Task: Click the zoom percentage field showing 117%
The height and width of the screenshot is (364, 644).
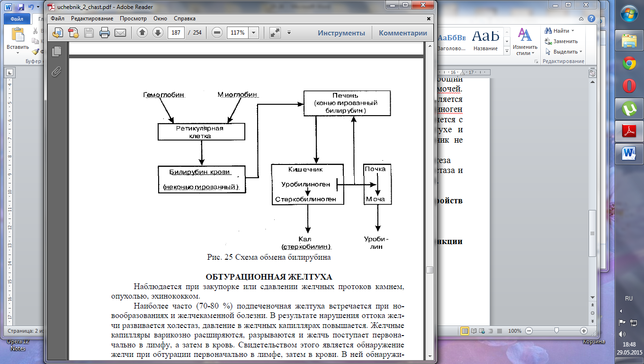Action: 238,33
